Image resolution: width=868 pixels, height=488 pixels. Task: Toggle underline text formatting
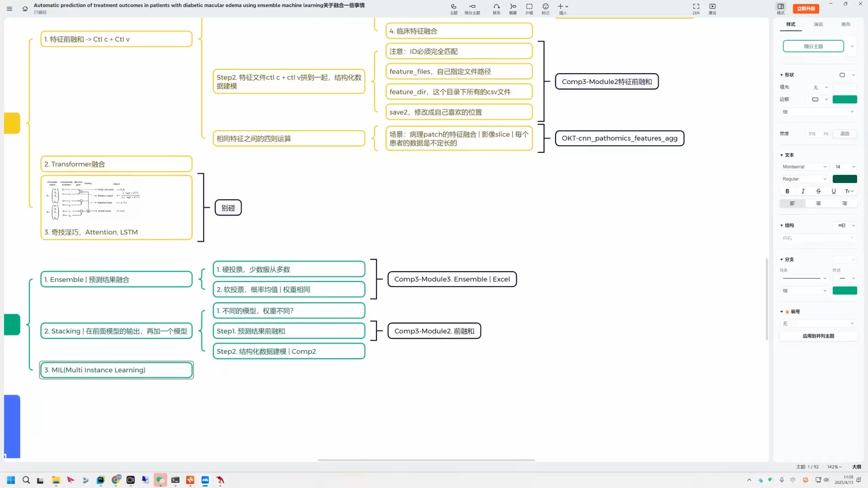(x=834, y=191)
